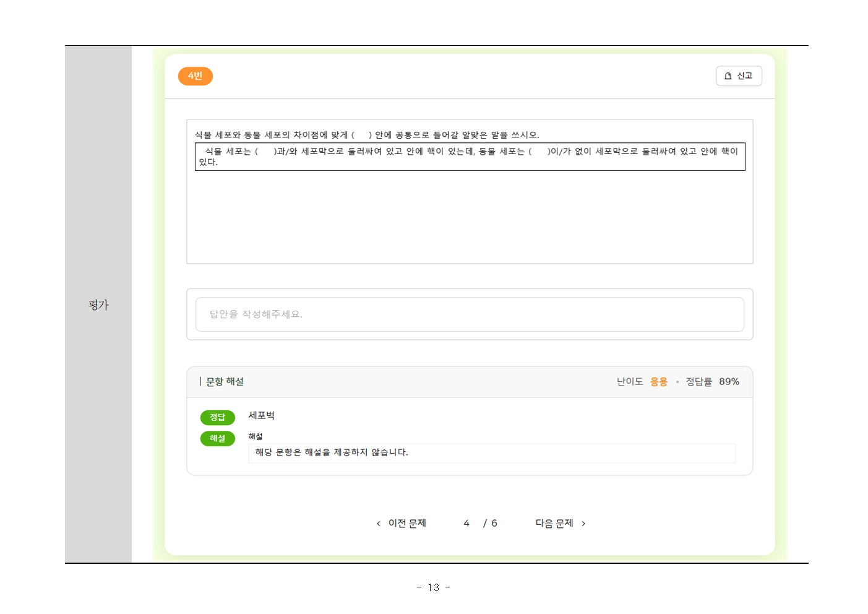The width and height of the screenshot is (868, 614).
Task: Click the question prompt starting 식물 세포와 동물 세포의
Action: point(367,135)
